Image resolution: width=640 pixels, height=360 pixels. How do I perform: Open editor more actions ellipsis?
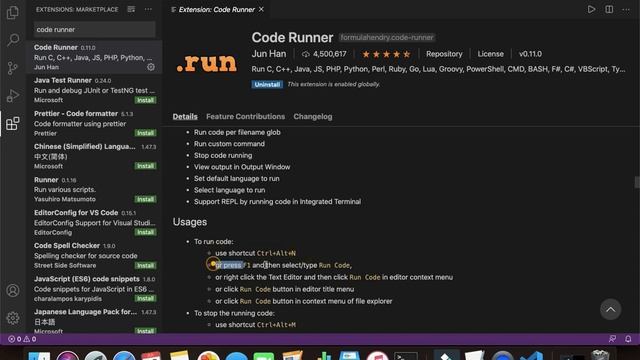coord(626,9)
